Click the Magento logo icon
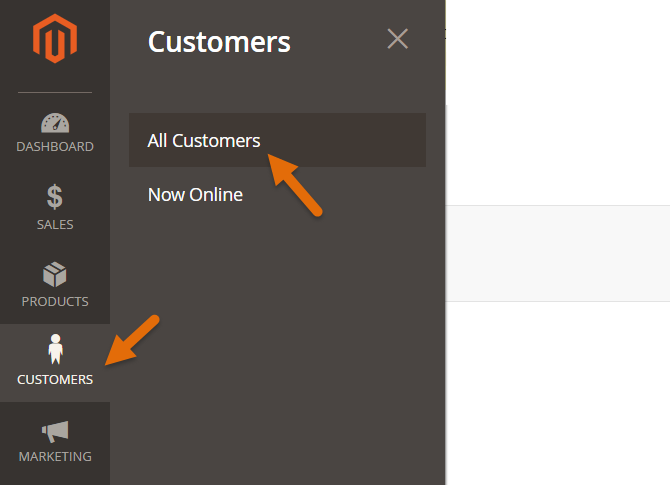Screen dimensions: 670x485 [x=55, y=41]
